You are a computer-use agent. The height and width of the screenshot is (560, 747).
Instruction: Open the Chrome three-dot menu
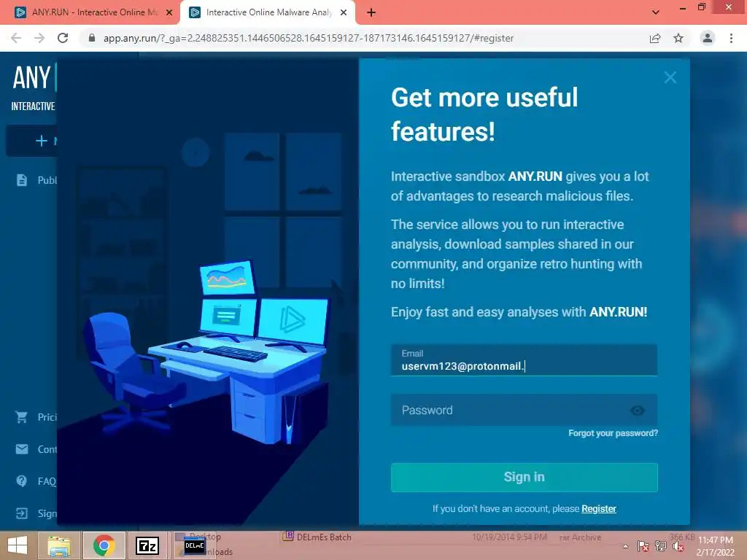[731, 38]
